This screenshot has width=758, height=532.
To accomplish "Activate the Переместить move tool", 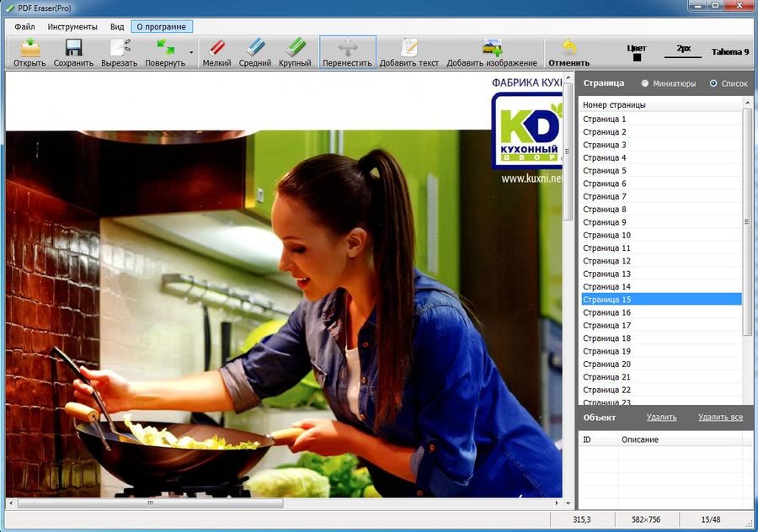I will pos(348,51).
